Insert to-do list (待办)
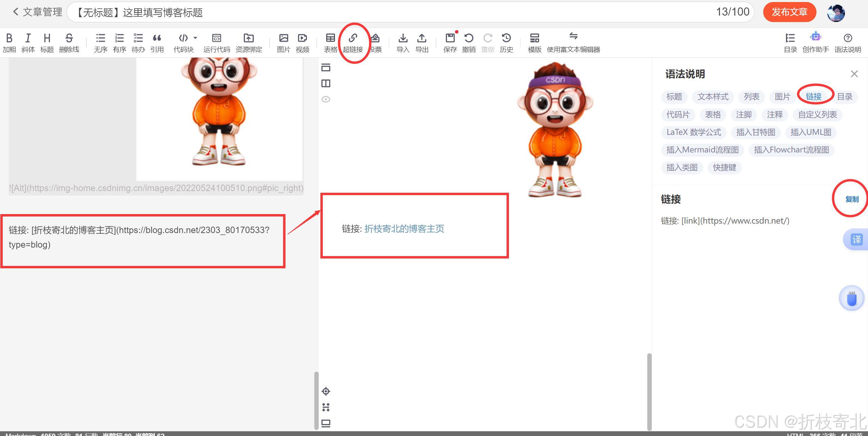This screenshot has width=868, height=436. tap(138, 43)
